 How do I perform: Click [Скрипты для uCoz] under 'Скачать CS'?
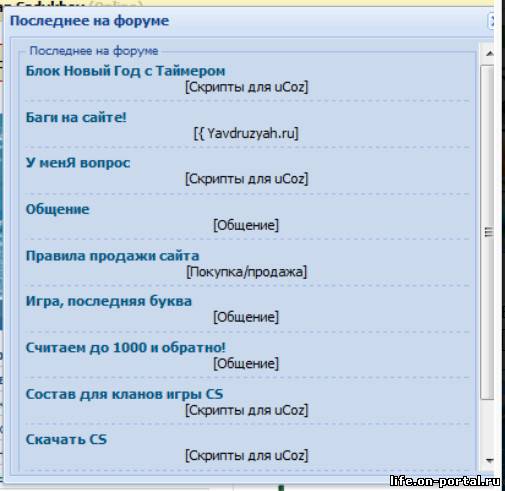coord(247,456)
